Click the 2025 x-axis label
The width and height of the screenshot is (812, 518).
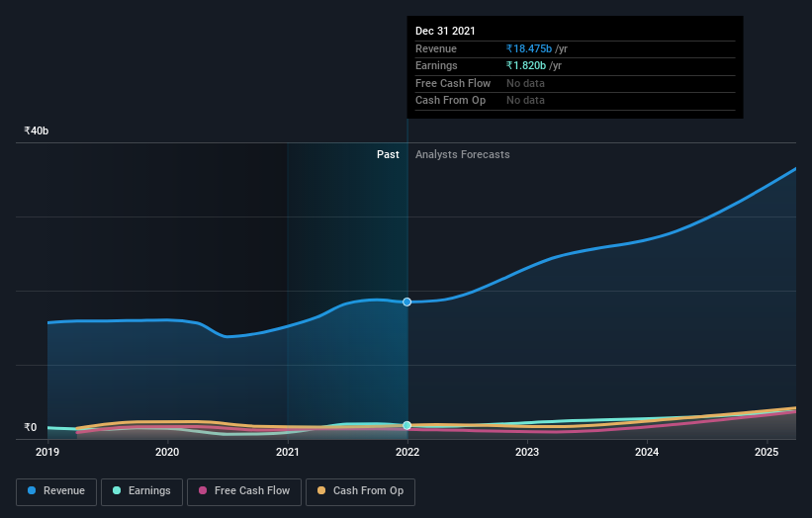point(767,452)
